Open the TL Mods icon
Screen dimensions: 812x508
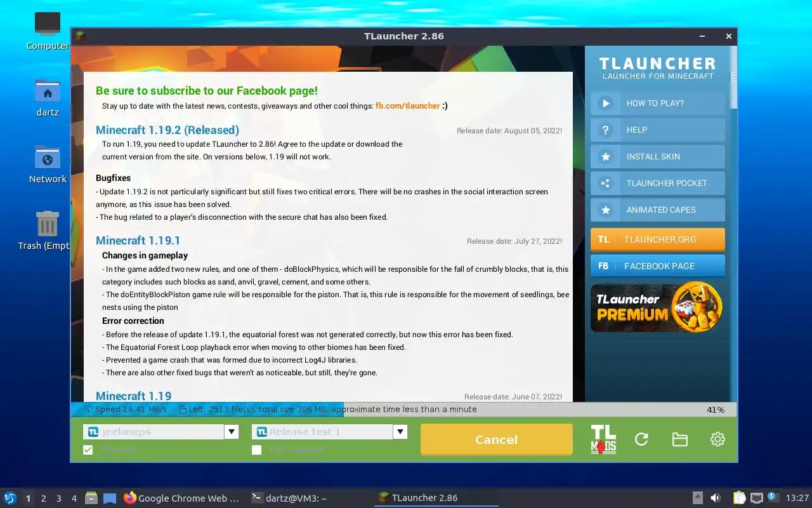coord(603,439)
